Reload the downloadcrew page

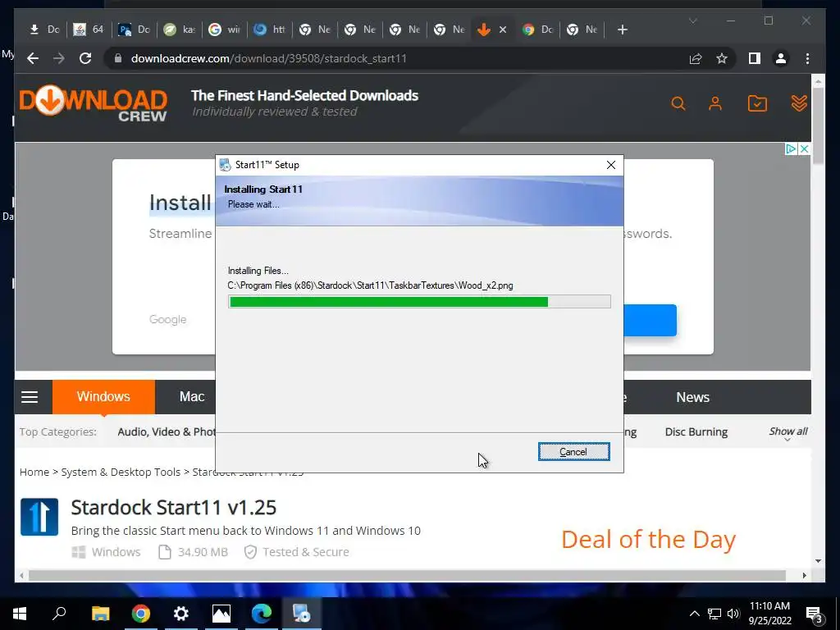(x=85, y=58)
